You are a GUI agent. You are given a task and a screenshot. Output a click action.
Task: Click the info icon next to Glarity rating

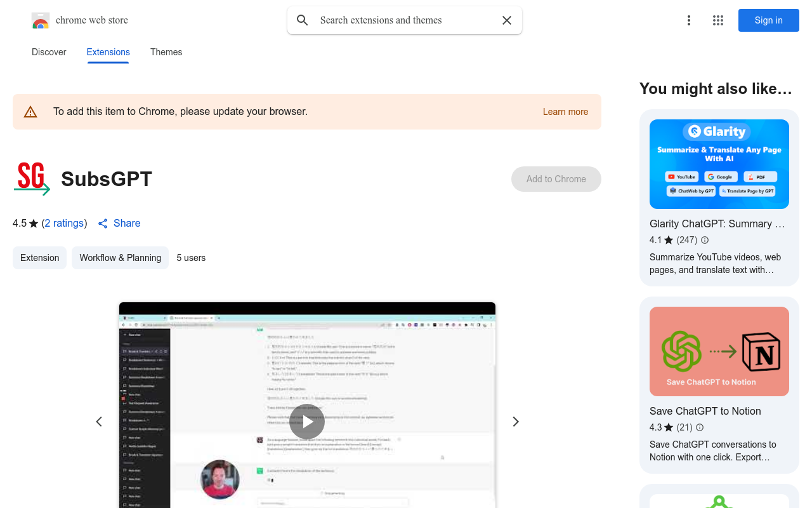pos(705,240)
